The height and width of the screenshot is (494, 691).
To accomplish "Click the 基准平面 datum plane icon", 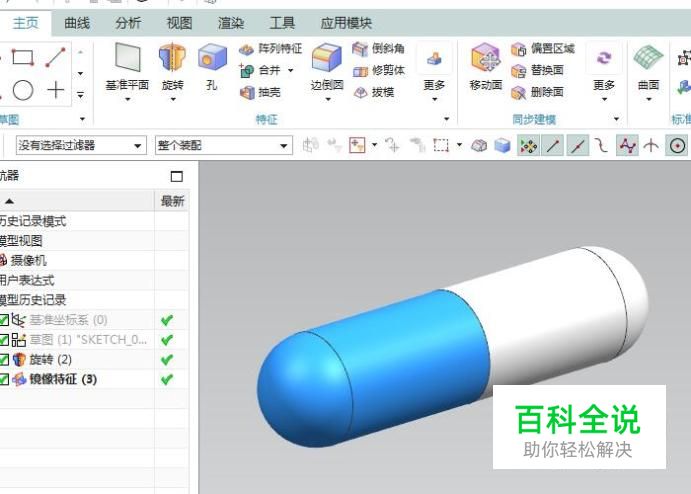I will click(x=127, y=57).
